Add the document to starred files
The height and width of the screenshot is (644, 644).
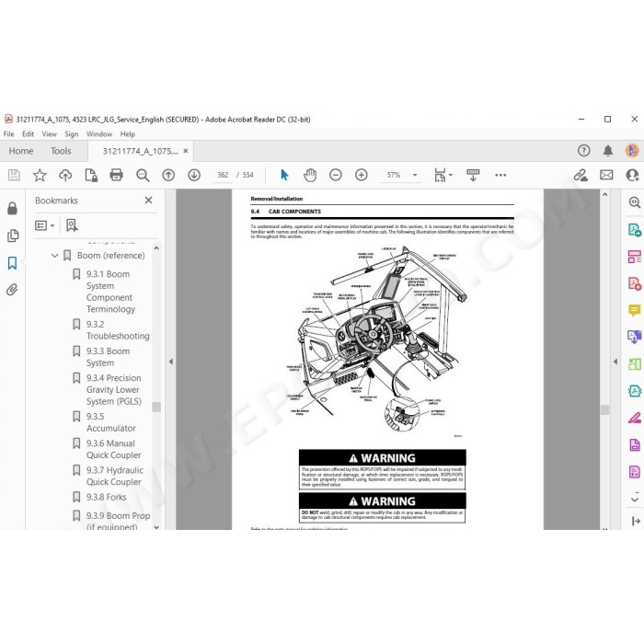coord(40,176)
